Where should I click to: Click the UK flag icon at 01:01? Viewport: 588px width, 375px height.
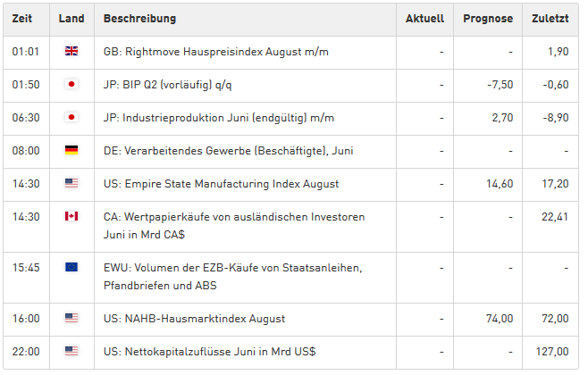[x=71, y=51]
